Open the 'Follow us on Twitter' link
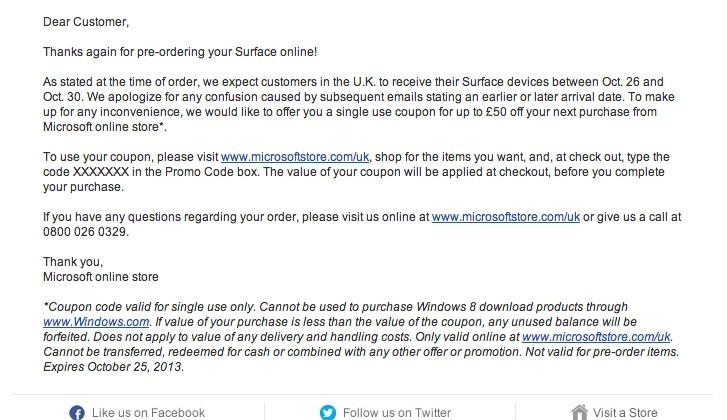Viewport: 727px width, 420px height. coord(397,413)
